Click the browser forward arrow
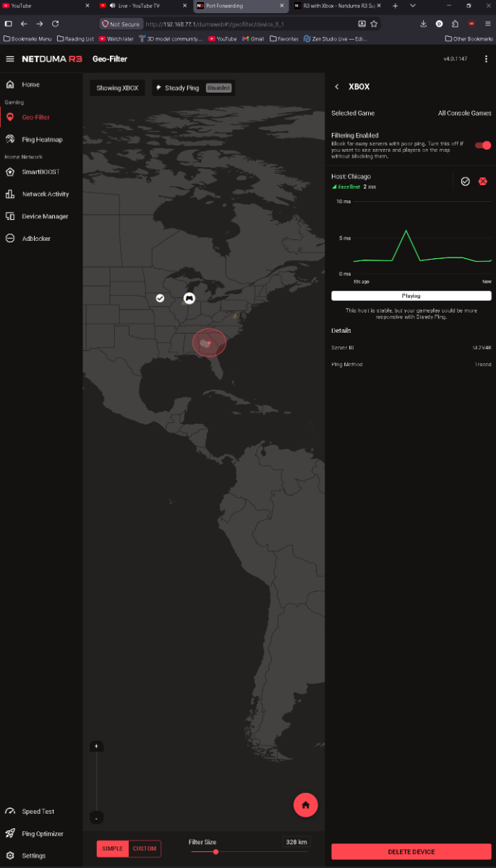The height and width of the screenshot is (868, 496). pos(39,24)
